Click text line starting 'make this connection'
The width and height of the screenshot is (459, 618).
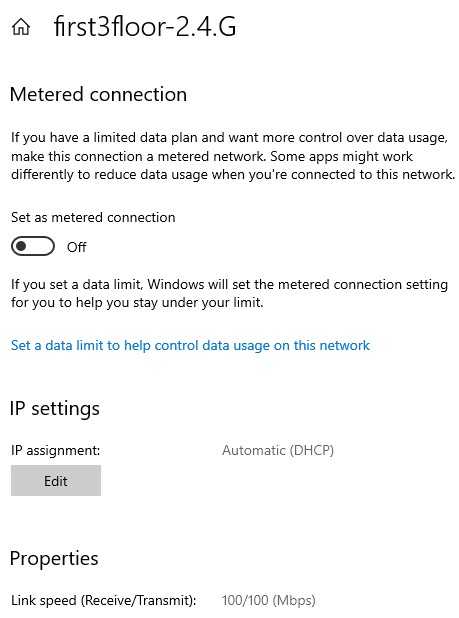click(x=212, y=156)
